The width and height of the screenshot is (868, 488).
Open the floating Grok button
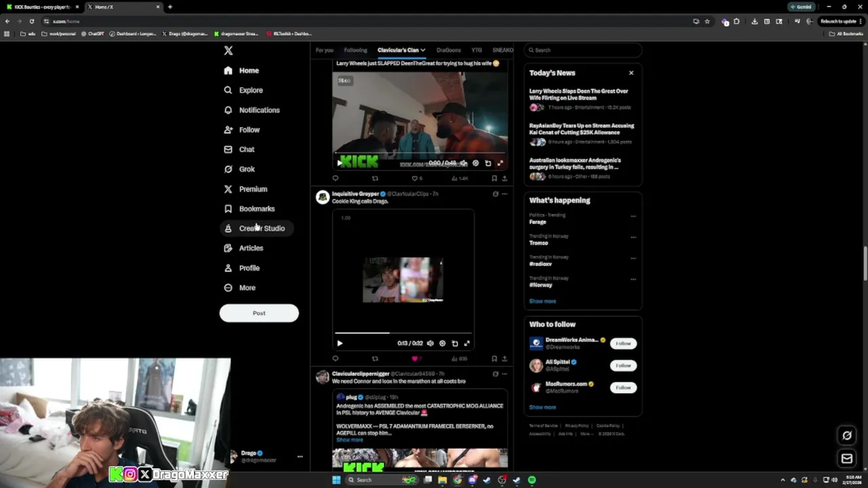(x=847, y=436)
